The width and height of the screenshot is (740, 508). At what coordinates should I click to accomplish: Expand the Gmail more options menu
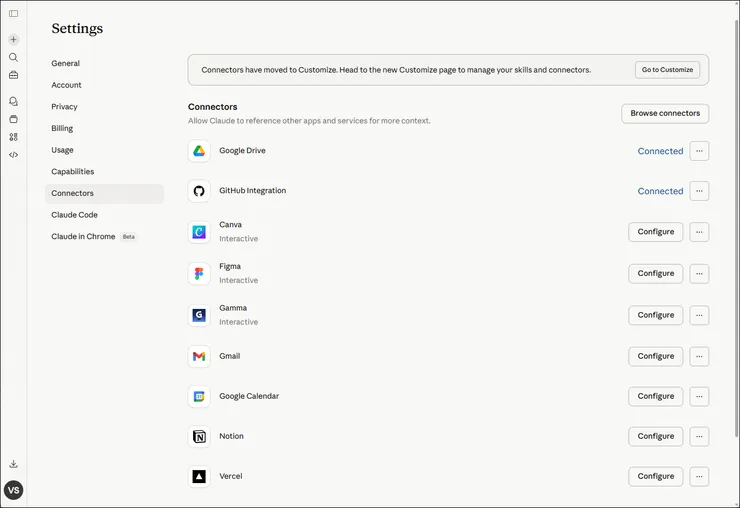click(699, 356)
